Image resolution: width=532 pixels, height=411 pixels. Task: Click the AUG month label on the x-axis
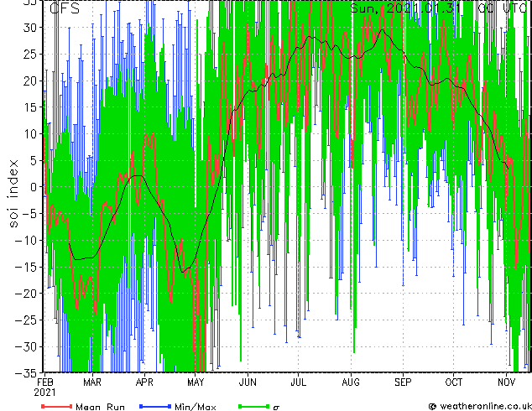click(x=351, y=382)
